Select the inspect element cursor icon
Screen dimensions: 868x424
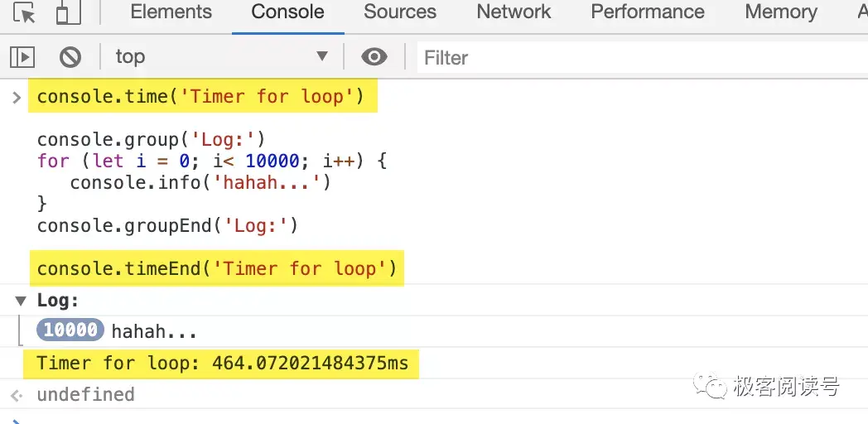25,13
